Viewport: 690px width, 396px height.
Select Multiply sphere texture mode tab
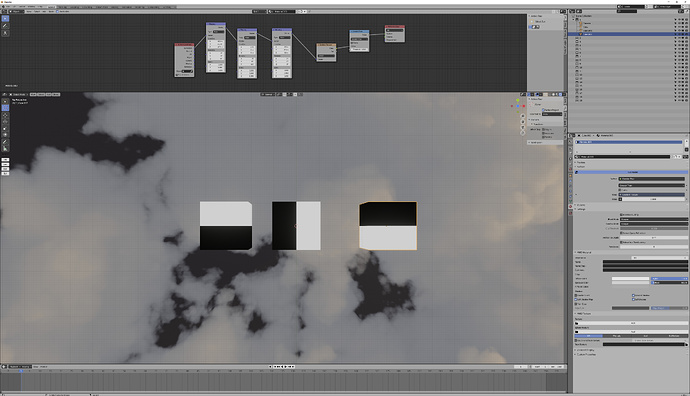(x=617, y=336)
